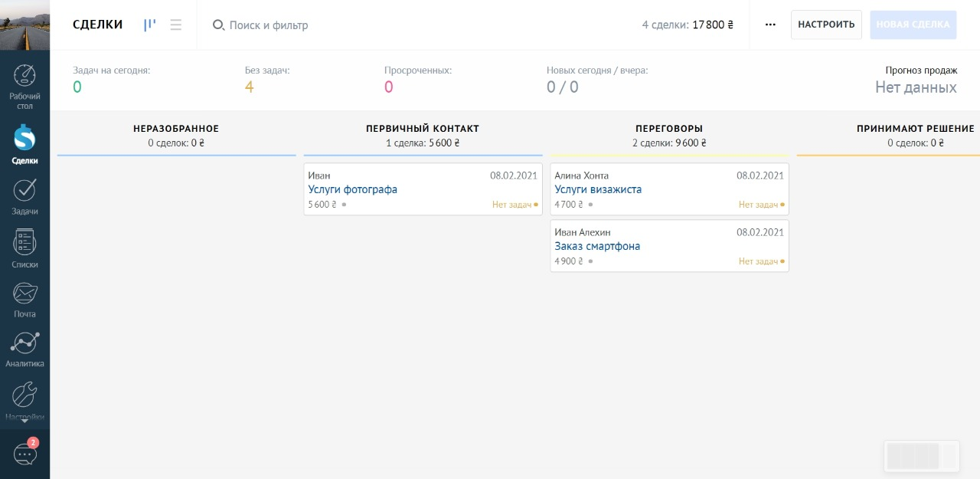The height and width of the screenshot is (479, 980).
Task: Click the 4 700 ₴ amount on card
Action: (569, 205)
